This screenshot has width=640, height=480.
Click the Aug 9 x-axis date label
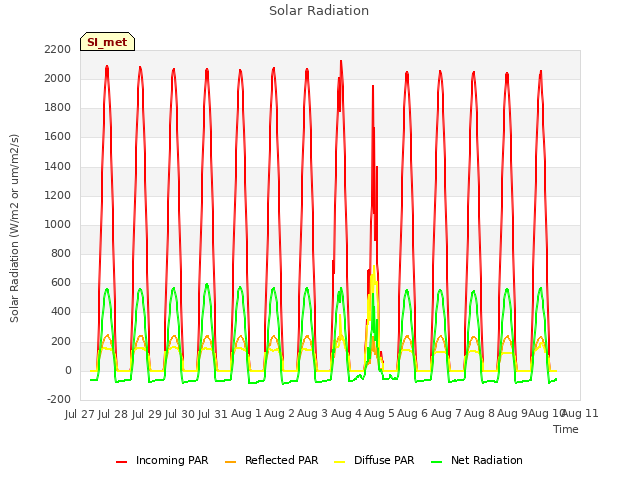(x=513, y=414)
